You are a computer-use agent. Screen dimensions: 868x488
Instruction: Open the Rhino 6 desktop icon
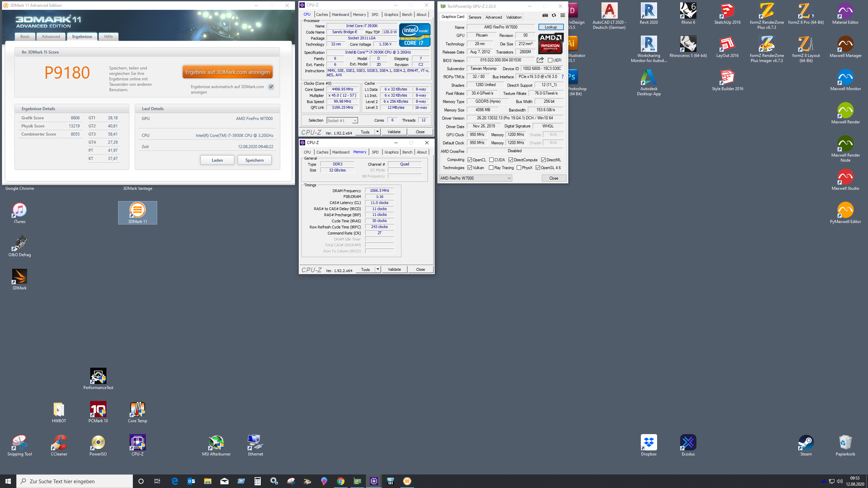point(688,14)
